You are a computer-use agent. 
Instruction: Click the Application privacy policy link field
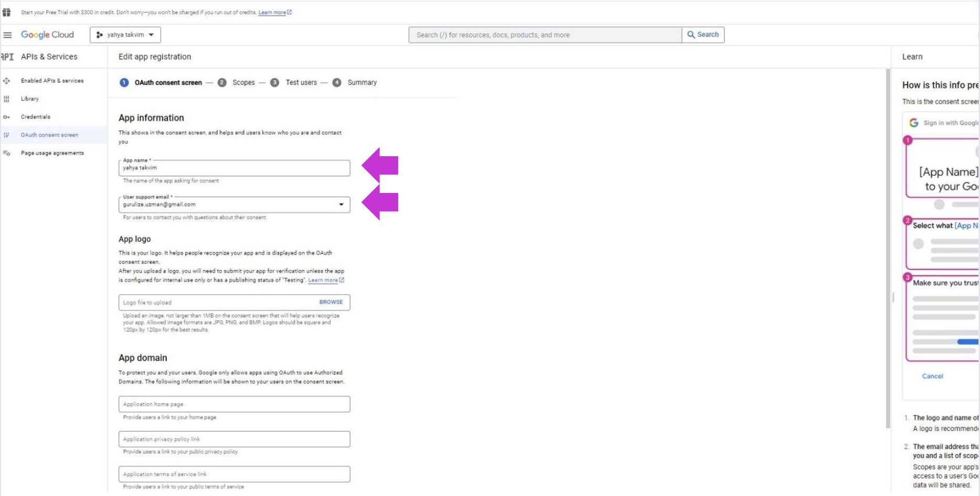[234, 439]
